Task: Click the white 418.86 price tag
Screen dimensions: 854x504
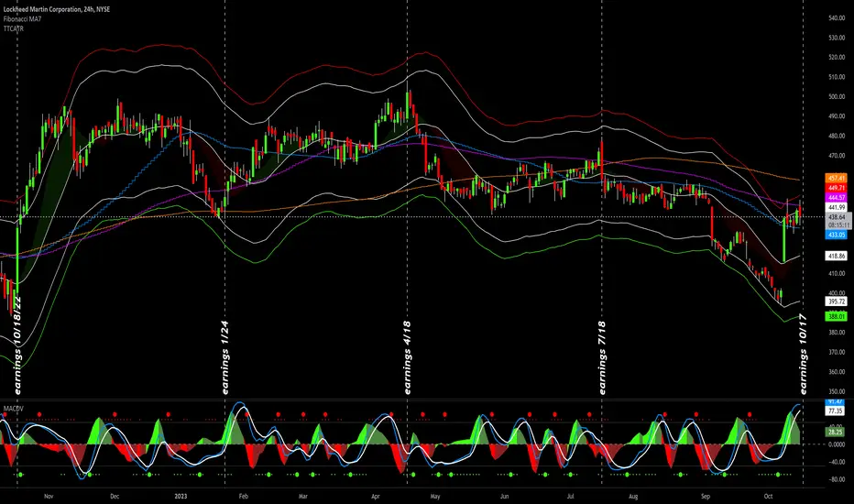Action: pos(837,256)
